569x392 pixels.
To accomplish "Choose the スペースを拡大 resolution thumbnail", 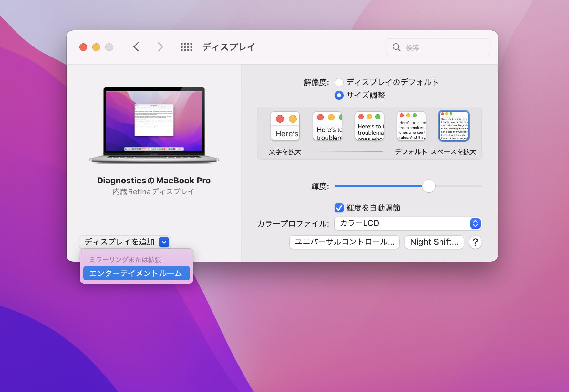I will (454, 126).
